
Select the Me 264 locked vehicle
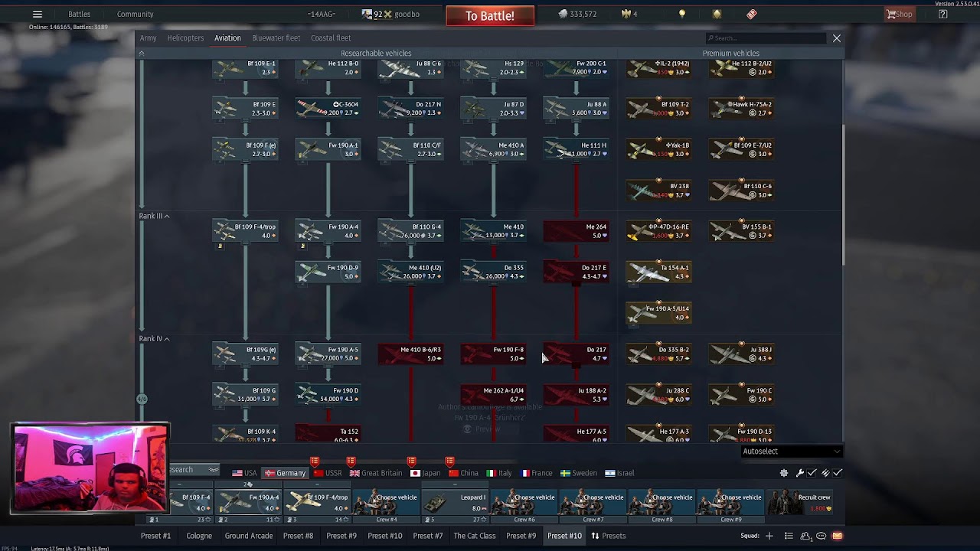tap(576, 231)
